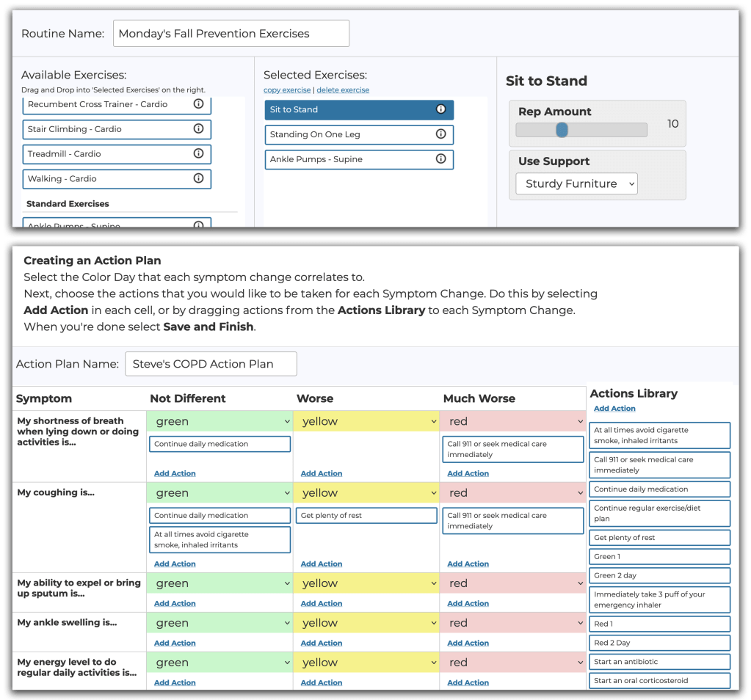Viewport: 751px width, 700px height.
Task: Click info icon for Recumbent Cross Trainer
Action: coord(198,104)
